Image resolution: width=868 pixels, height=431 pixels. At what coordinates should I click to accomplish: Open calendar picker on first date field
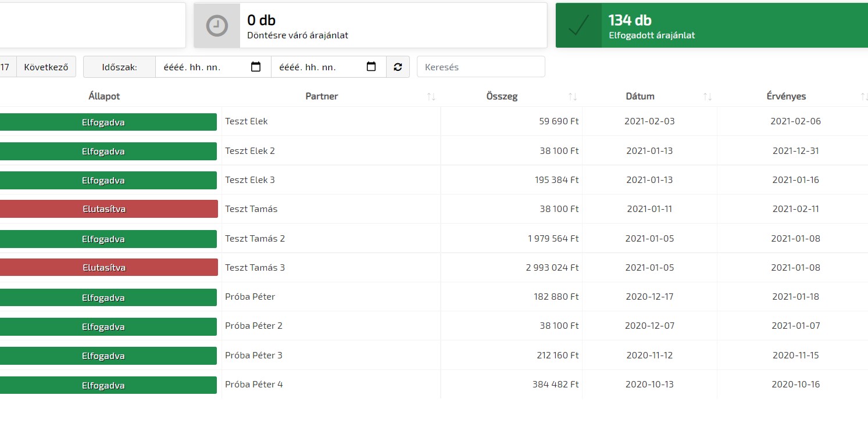click(x=255, y=67)
